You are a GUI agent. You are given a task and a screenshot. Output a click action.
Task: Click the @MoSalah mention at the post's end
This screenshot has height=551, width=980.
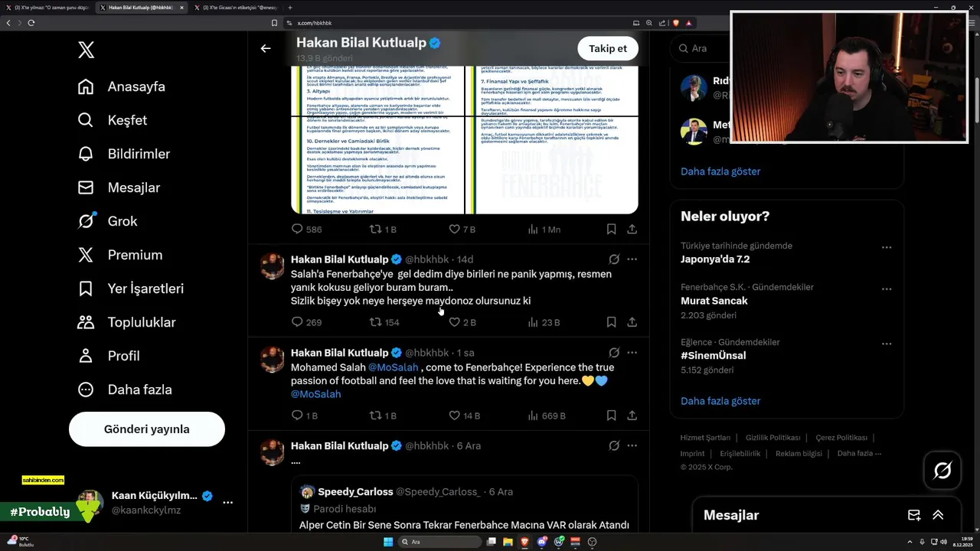pyautogui.click(x=315, y=394)
